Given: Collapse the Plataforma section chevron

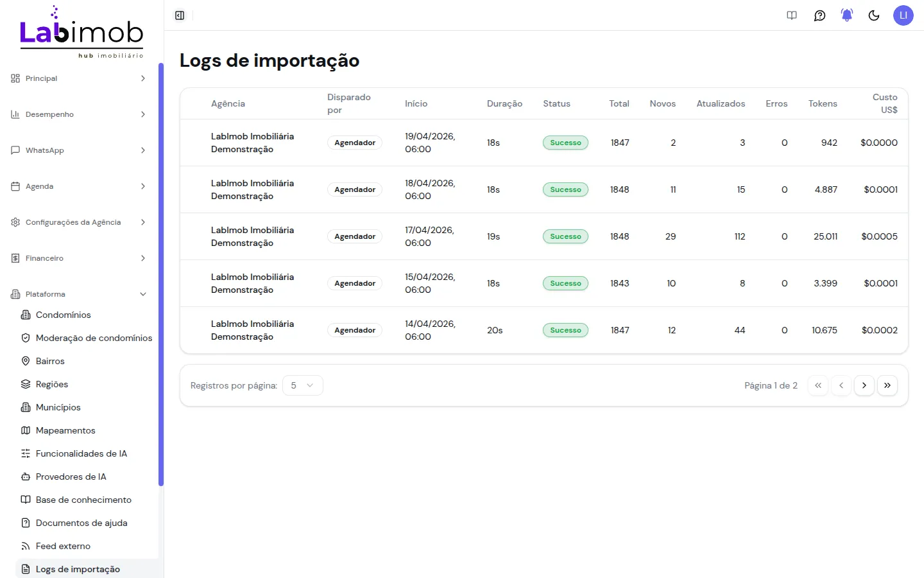Looking at the screenshot, I should 143,294.
